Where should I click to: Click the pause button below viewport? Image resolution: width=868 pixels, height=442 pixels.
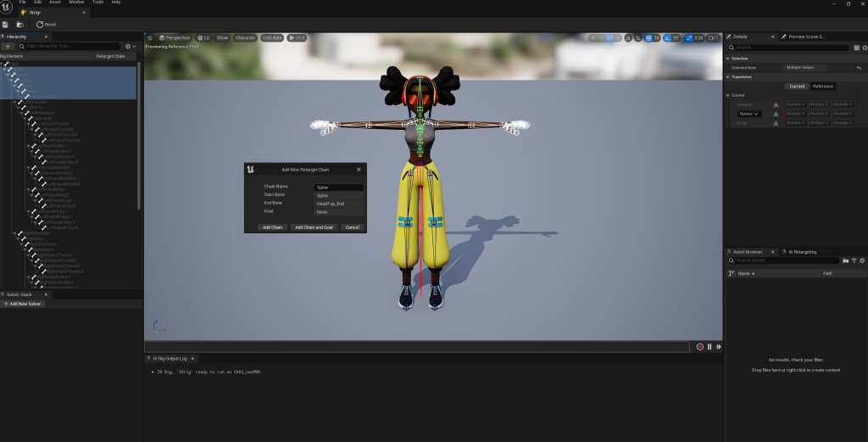(709, 346)
